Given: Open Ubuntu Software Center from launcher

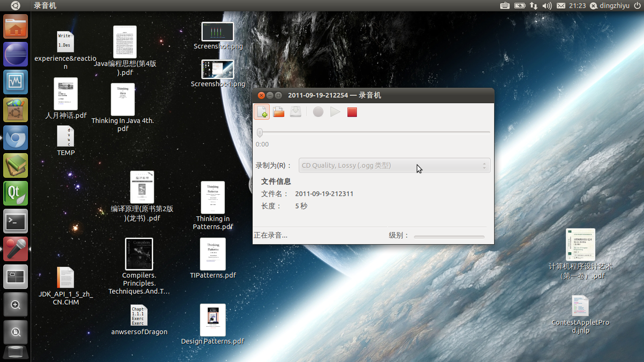Looking at the screenshot, I should tap(16, 110).
